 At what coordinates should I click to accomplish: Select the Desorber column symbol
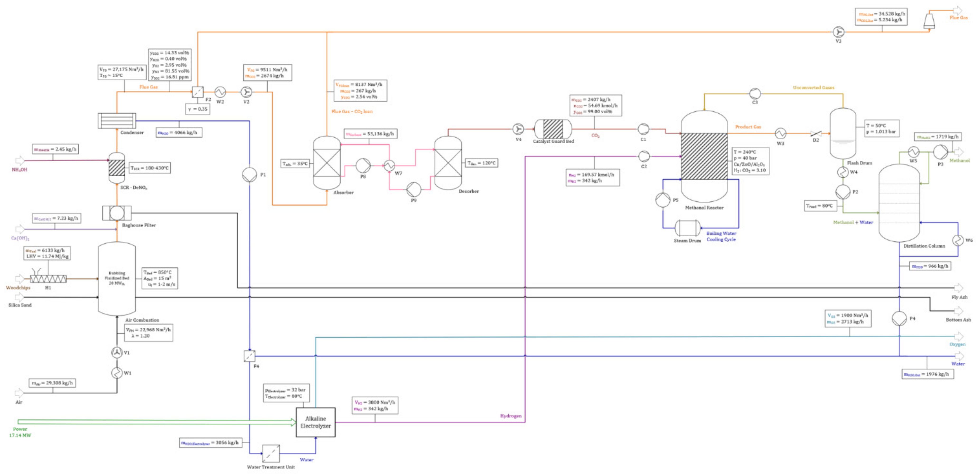[448, 163]
